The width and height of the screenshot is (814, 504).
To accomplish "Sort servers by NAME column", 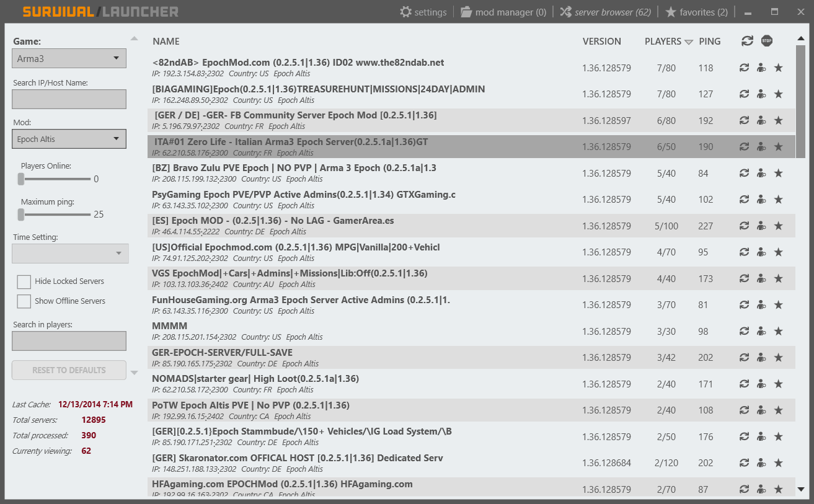I will point(166,42).
